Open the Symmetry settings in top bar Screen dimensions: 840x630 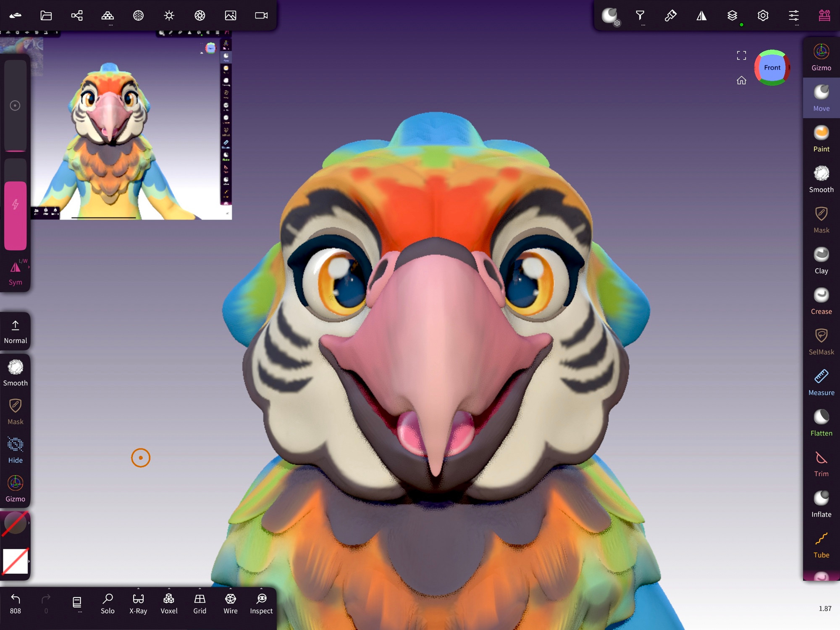[x=701, y=16]
